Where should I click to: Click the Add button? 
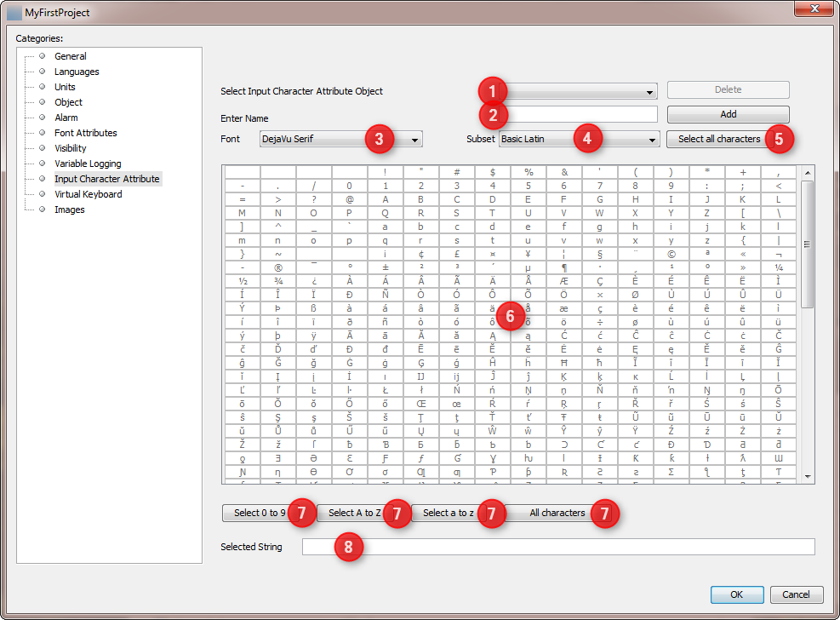point(728,114)
